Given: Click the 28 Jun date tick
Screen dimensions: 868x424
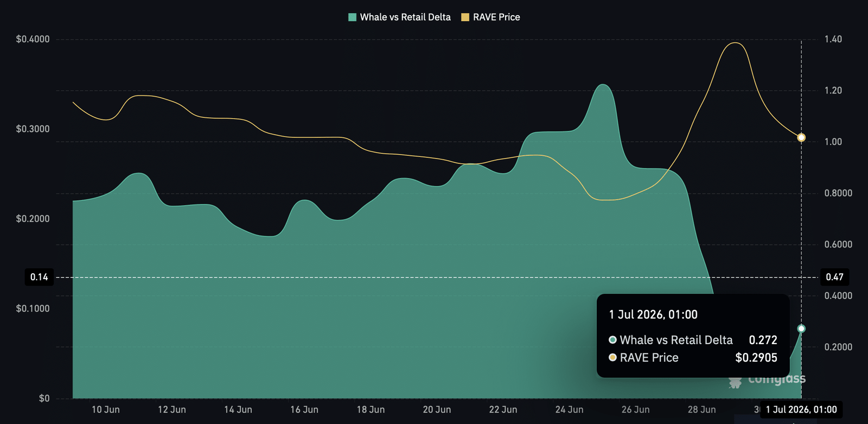Looking at the screenshot, I should [701, 410].
